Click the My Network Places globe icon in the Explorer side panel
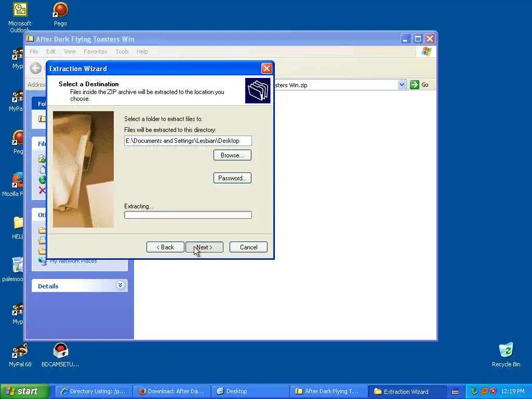Image resolution: width=532 pixels, height=399 pixels. coord(43,261)
